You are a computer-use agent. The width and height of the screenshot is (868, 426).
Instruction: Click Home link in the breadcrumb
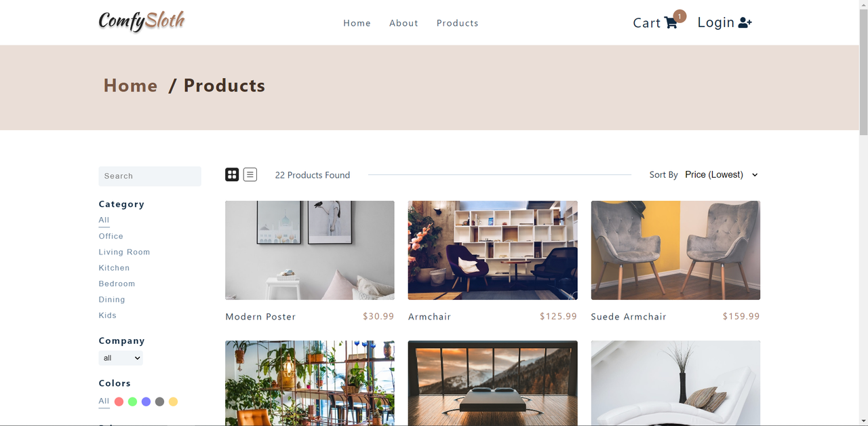tap(130, 85)
